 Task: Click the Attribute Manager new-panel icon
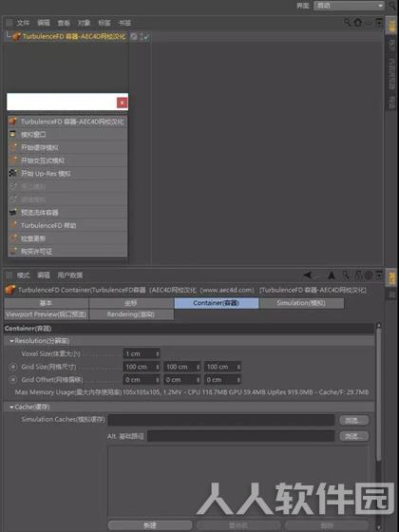[379, 275]
